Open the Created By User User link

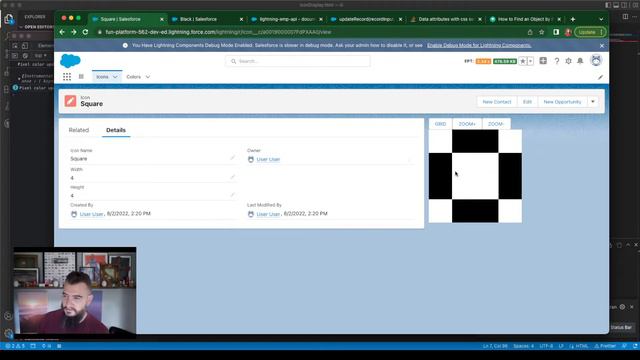point(91,213)
